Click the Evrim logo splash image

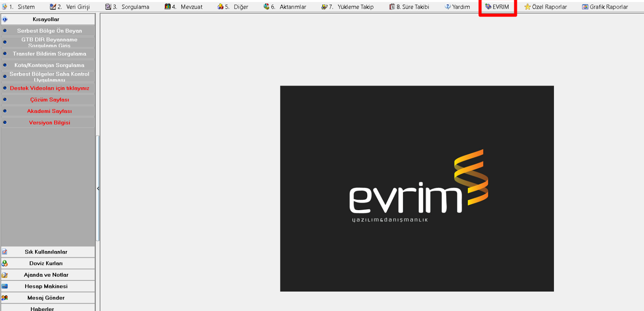417,189
